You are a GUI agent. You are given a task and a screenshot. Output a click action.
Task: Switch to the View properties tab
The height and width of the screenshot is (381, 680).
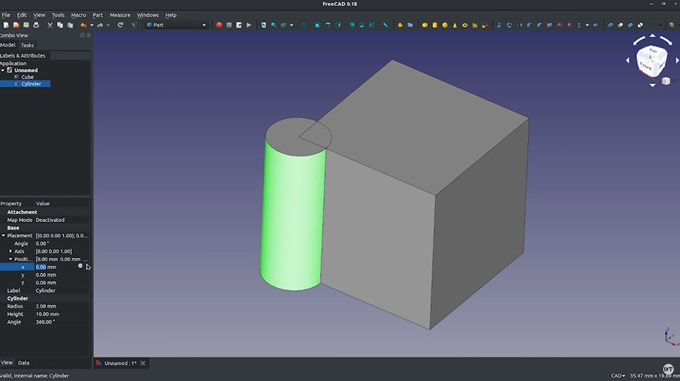point(7,363)
